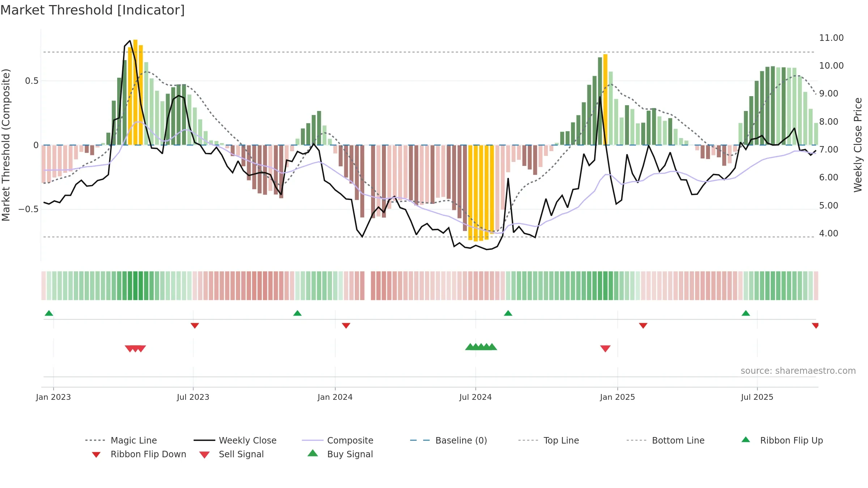Click the sell signal marker in December 2024

pyautogui.click(x=605, y=349)
